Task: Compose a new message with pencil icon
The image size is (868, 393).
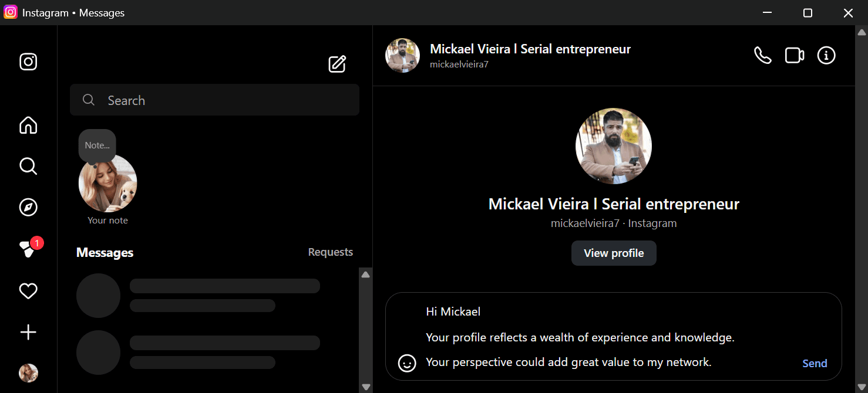Action: pos(337,64)
